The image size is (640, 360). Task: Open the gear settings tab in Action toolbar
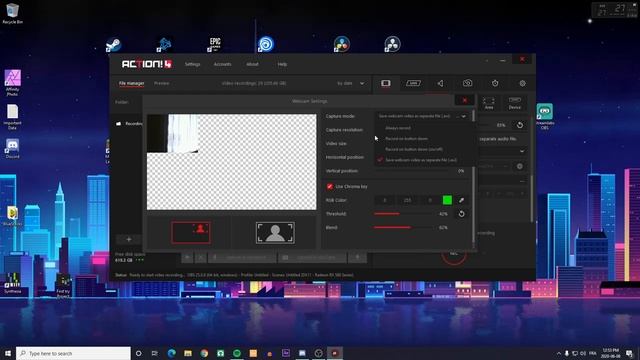pos(522,83)
